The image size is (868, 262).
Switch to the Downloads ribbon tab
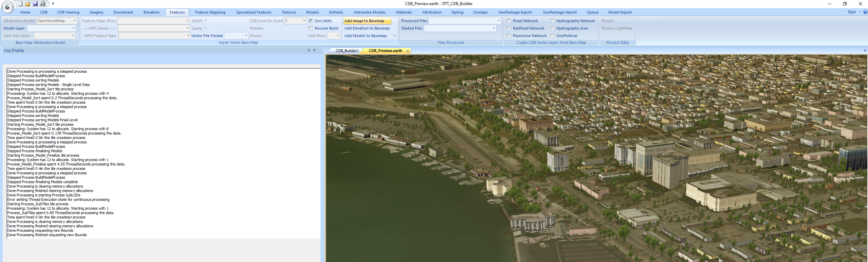pyautogui.click(x=123, y=12)
